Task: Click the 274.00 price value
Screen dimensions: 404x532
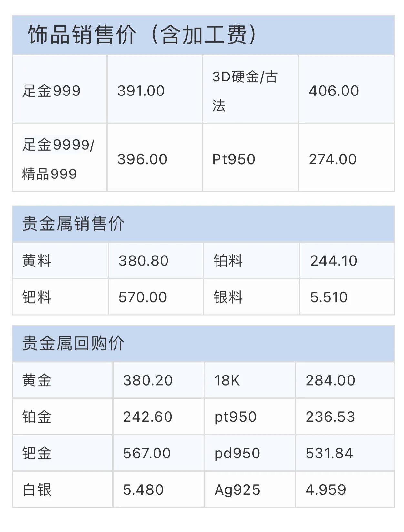Action: [333, 159]
